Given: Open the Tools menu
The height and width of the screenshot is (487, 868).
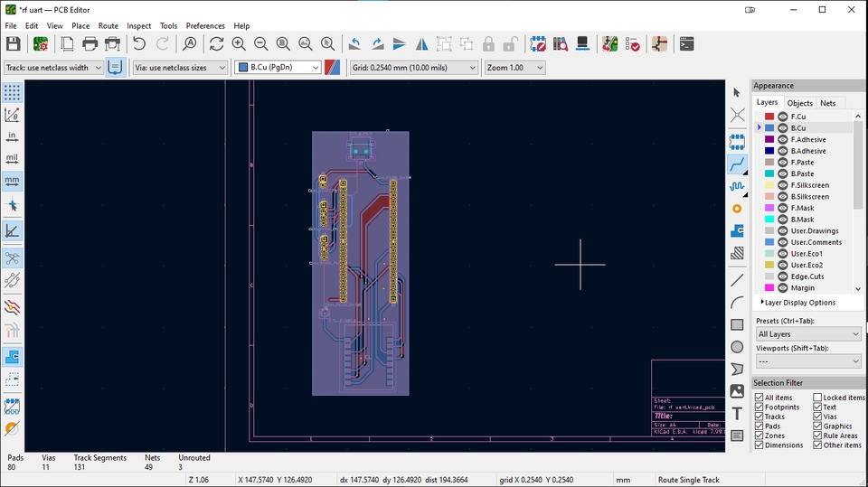Looking at the screenshot, I should pyautogui.click(x=168, y=25).
